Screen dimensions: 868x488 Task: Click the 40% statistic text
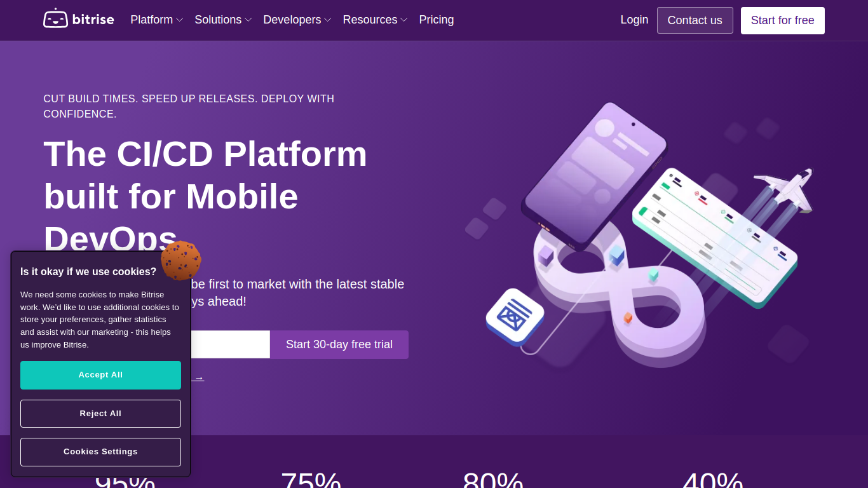coord(712,480)
